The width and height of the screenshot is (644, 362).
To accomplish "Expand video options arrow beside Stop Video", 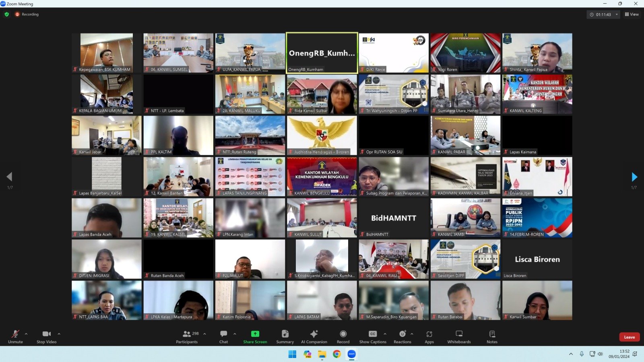I will tap(59, 334).
